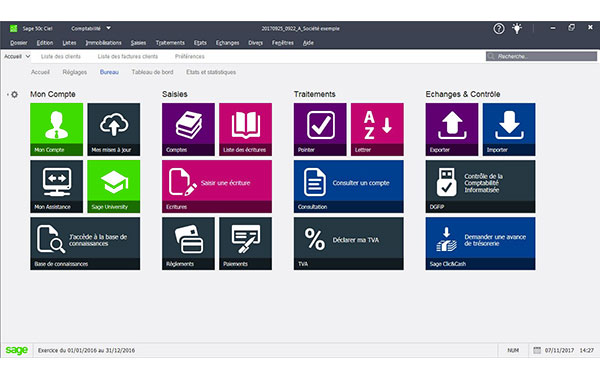Screen dimensions: 600x380
Task: Open the Règlements tile
Action: [188, 243]
